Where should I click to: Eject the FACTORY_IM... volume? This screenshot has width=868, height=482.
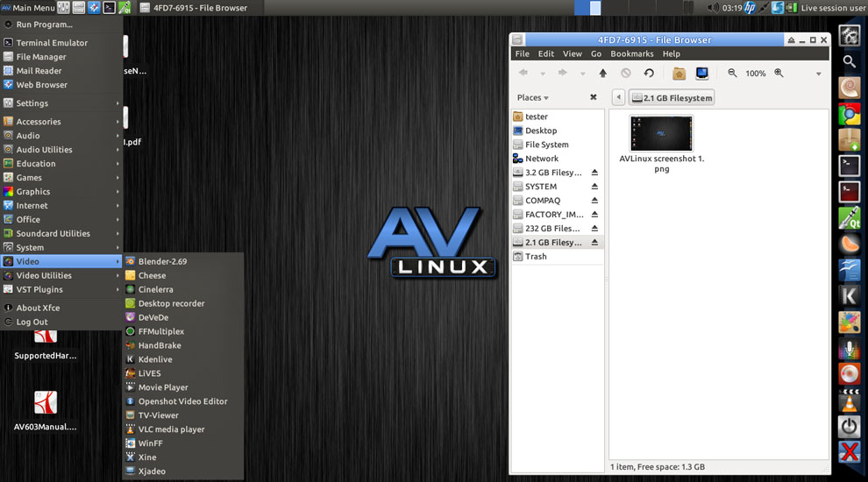pyautogui.click(x=594, y=214)
